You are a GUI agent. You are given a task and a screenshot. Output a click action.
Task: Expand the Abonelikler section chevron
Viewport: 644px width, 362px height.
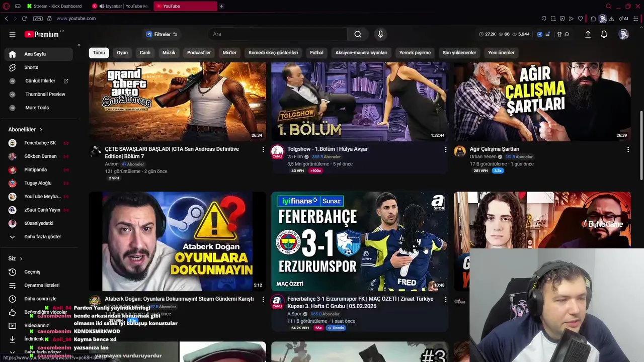41,130
